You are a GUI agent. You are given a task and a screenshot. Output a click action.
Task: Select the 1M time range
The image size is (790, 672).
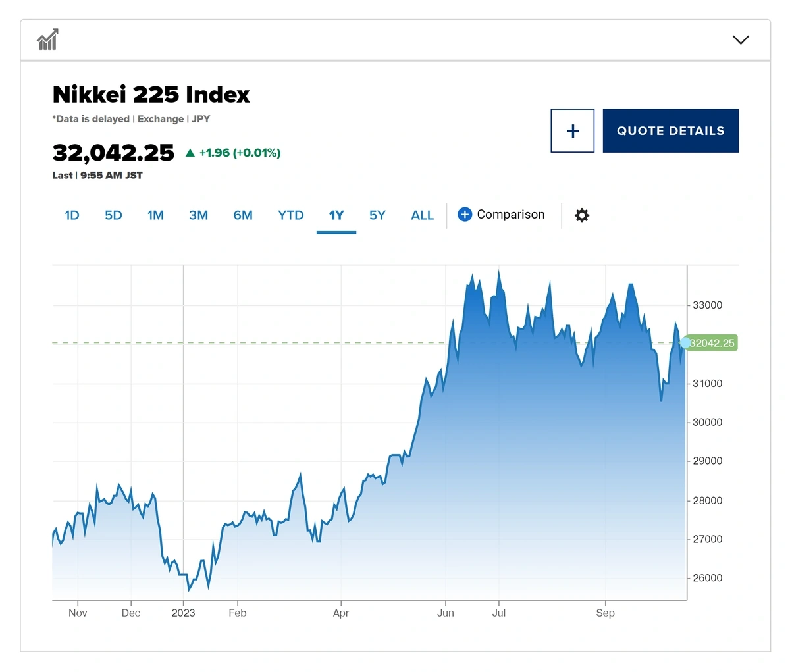click(x=155, y=215)
